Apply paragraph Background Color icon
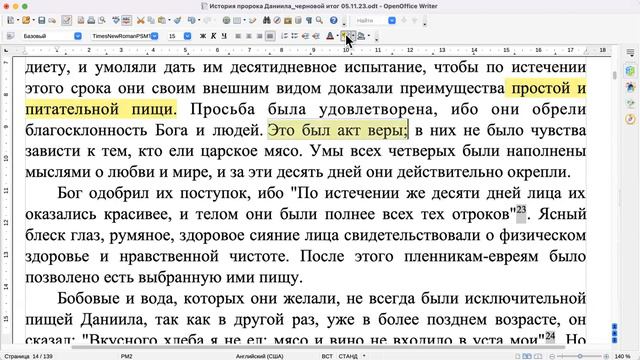The width and height of the screenshot is (640, 360). [x=361, y=36]
